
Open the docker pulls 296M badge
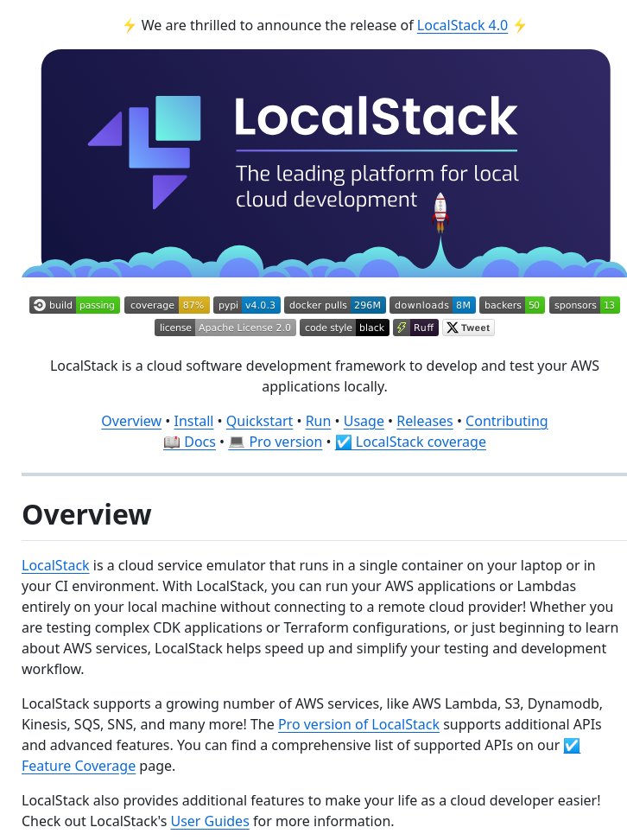(x=334, y=305)
